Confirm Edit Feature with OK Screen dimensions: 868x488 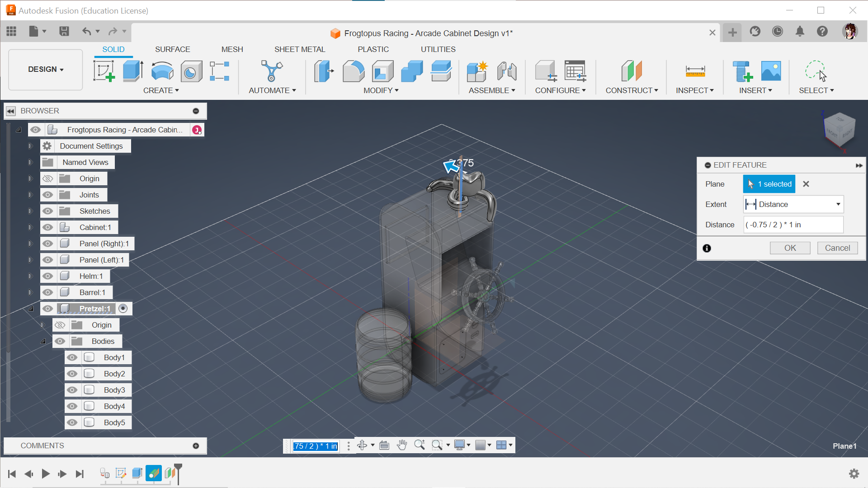[790, 248]
